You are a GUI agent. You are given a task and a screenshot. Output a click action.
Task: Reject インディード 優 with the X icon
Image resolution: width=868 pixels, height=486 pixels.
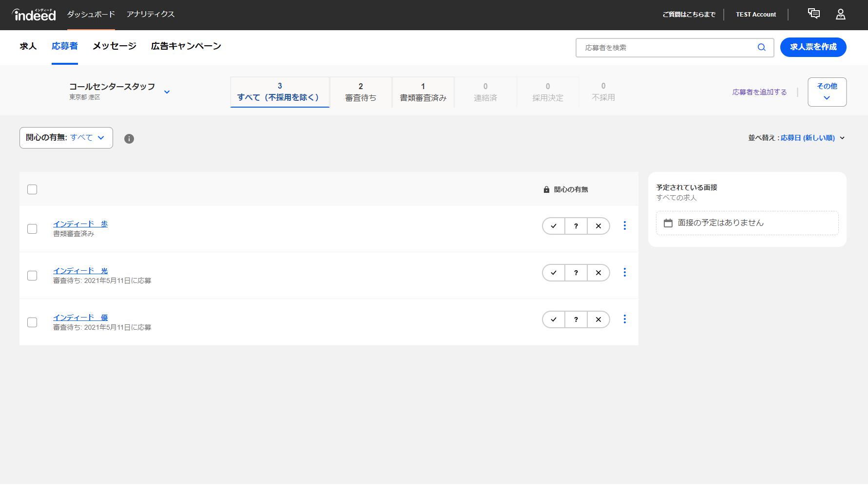[x=598, y=319]
